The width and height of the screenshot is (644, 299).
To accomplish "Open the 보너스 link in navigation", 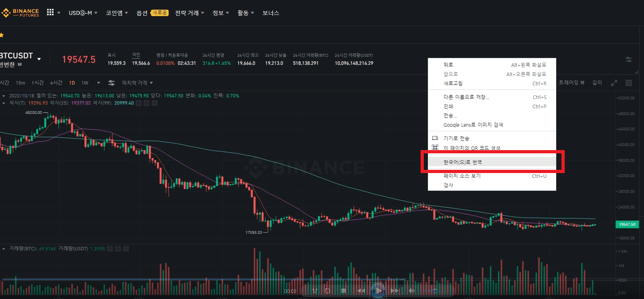I will tap(270, 13).
